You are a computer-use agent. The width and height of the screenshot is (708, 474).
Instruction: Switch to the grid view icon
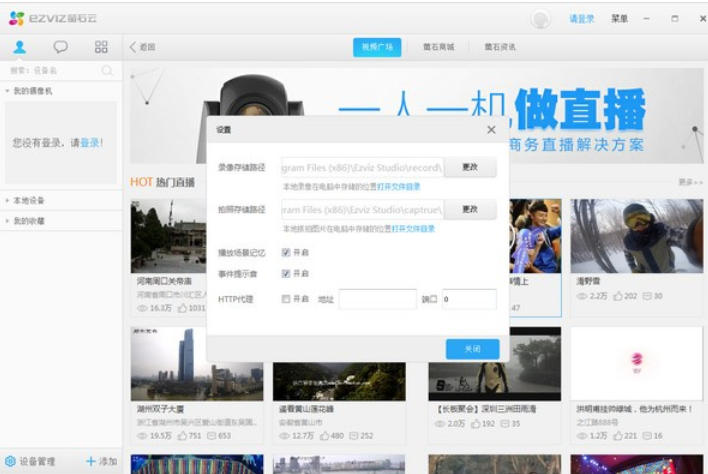click(101, 47)
